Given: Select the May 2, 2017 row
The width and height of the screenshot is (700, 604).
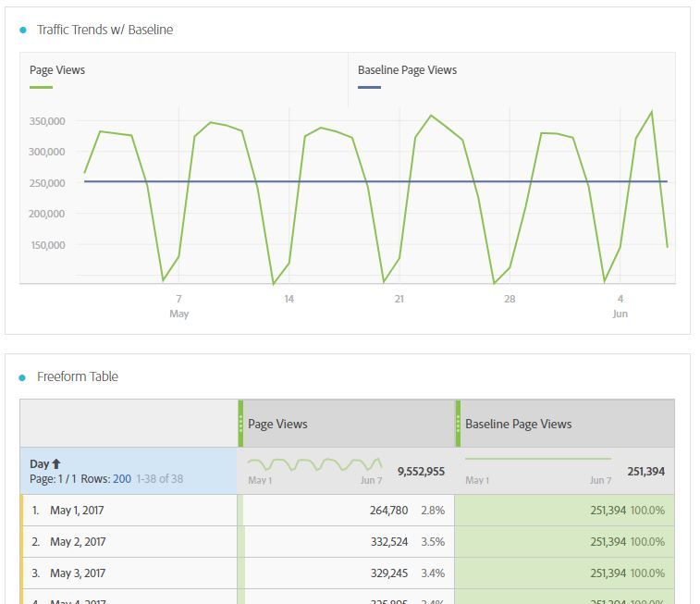Looking at the screenshot, I should [x=78, y=542].
